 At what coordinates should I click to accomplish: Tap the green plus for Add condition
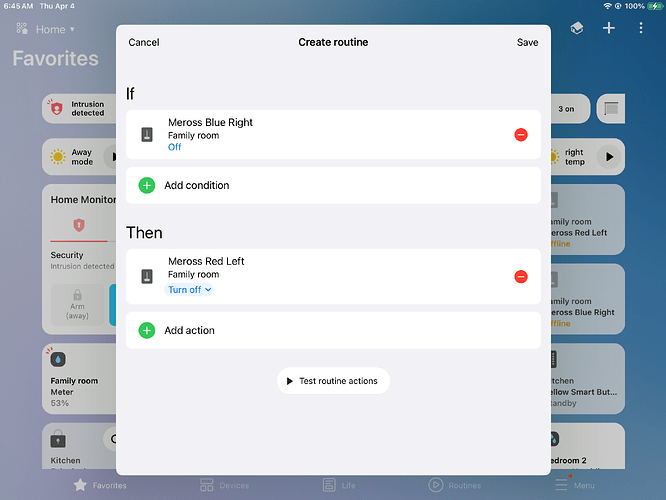[147, 185]
